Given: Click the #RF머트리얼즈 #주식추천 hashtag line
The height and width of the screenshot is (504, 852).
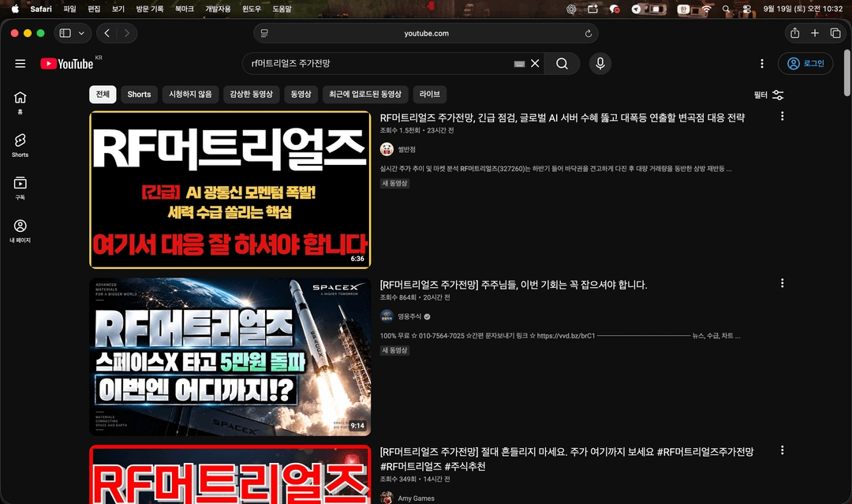Looking at the screenshot, I should pos(432,466).
